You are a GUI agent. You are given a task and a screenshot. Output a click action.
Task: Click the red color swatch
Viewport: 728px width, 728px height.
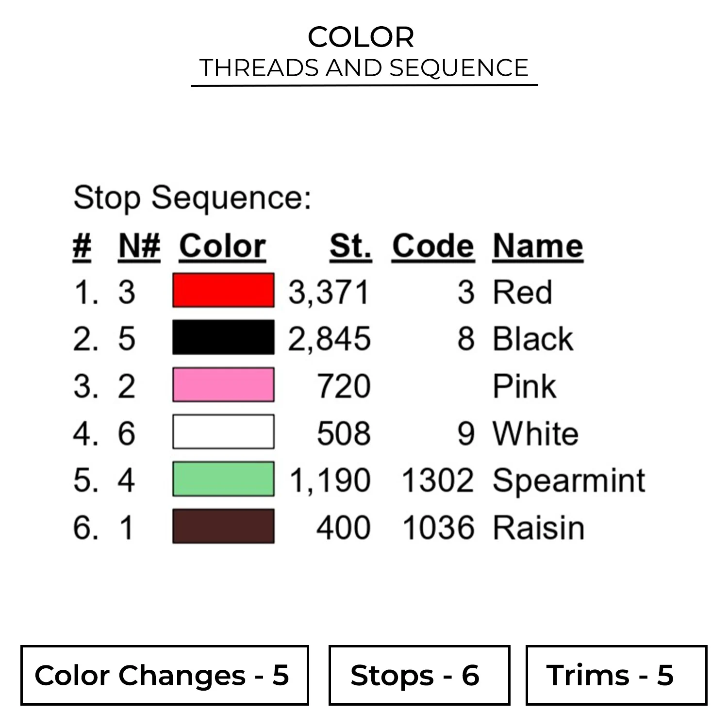223,291
